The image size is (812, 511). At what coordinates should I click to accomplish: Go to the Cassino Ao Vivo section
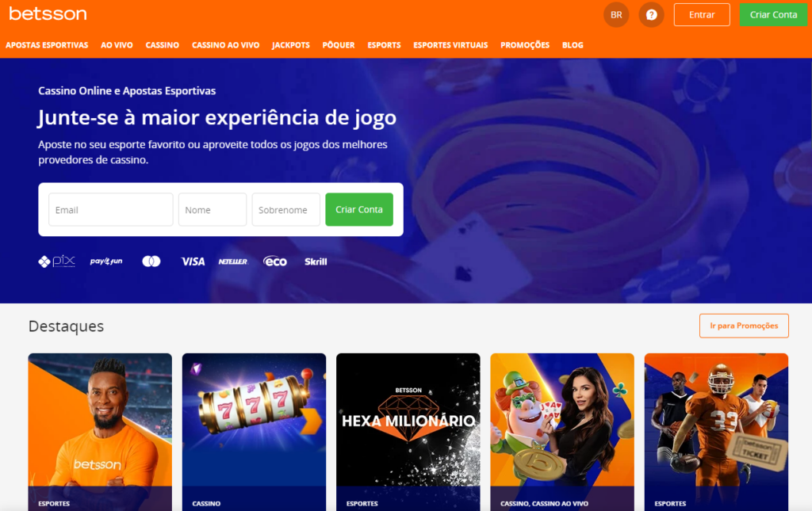(226, 45)
